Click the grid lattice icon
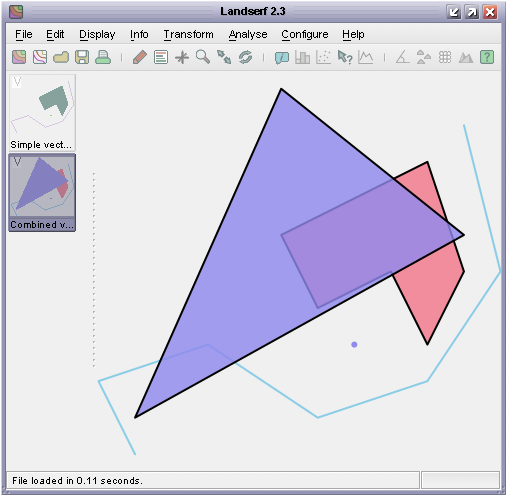 click(x=445, y=57)
